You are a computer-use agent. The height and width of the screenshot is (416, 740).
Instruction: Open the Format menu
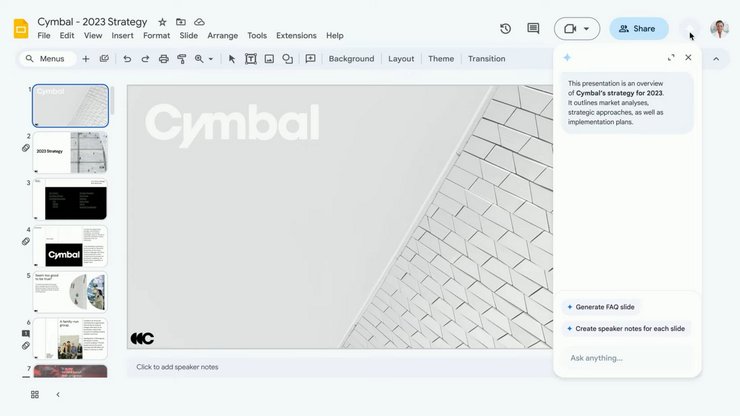click(156, 36)
